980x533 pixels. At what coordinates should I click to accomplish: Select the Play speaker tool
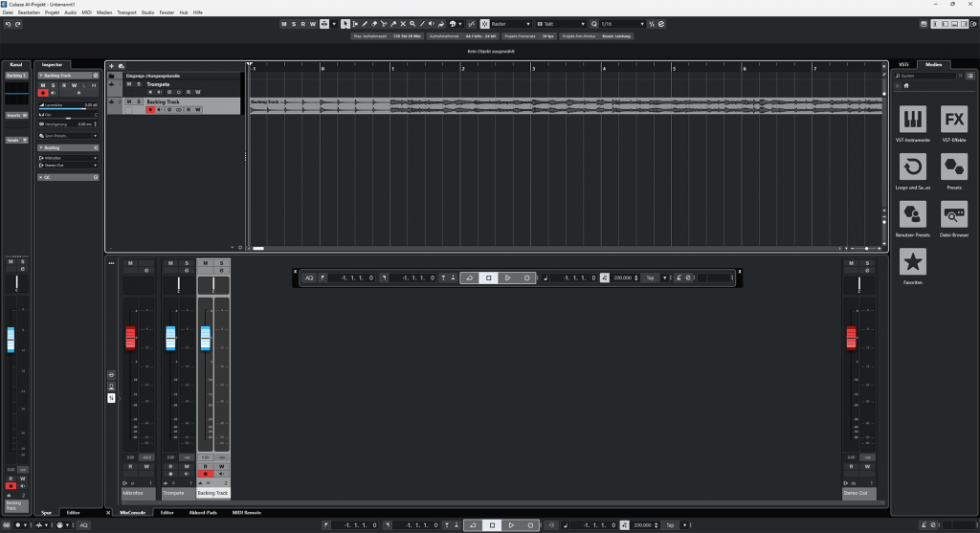(x=432, y=24)
